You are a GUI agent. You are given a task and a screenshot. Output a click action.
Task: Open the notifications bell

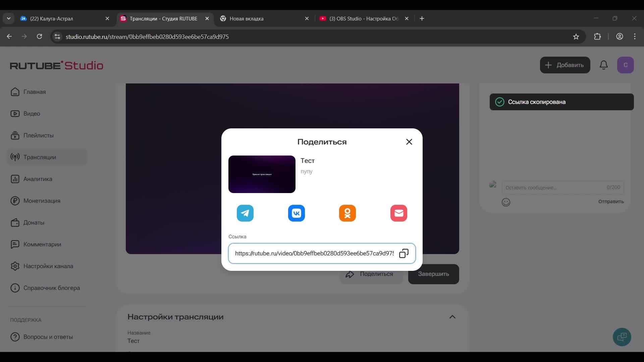[604, 65]
